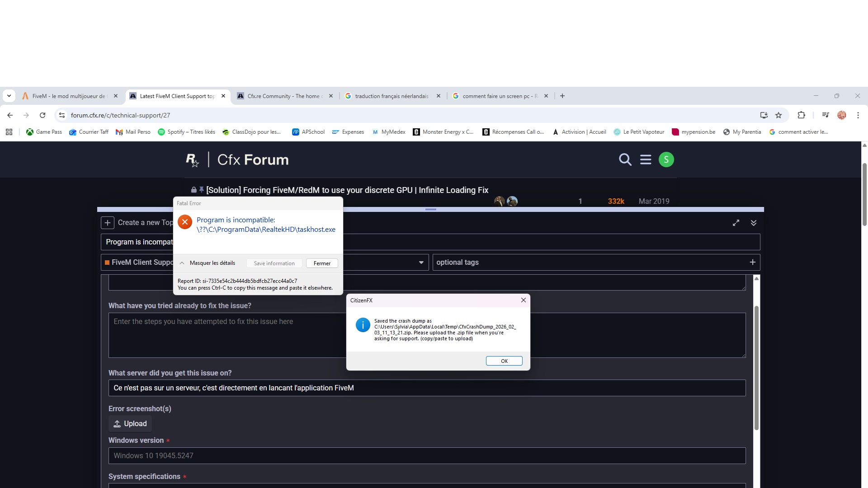The width and height of the screenshot is (868, 488).
Task: Open the Chrome extensions puzzle icon
Action: click(801, 115)
